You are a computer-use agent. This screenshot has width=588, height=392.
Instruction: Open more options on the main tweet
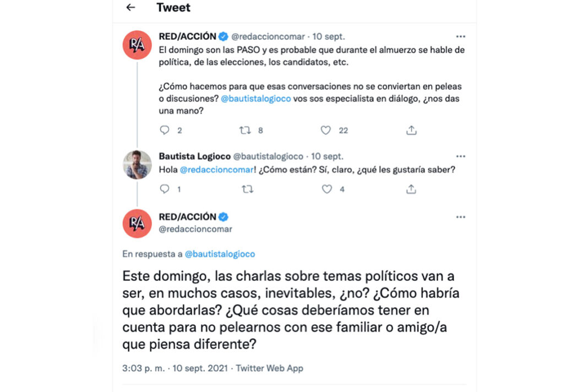click(x=461, y=217)
